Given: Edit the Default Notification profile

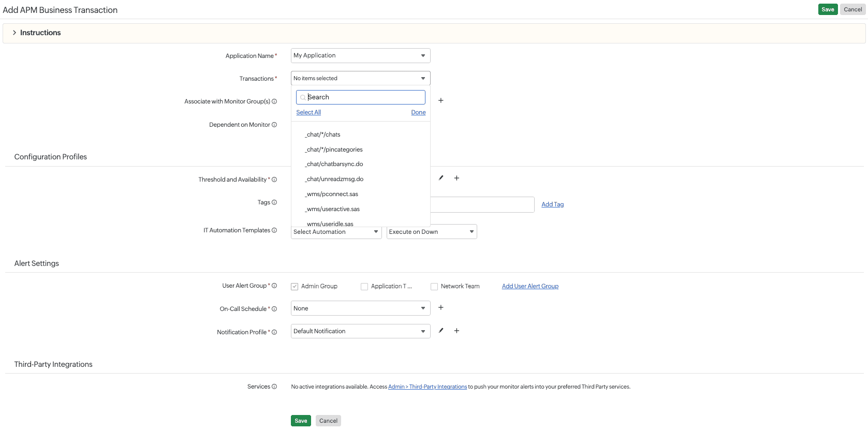Looking at the screenshot, I should point(441,331).
